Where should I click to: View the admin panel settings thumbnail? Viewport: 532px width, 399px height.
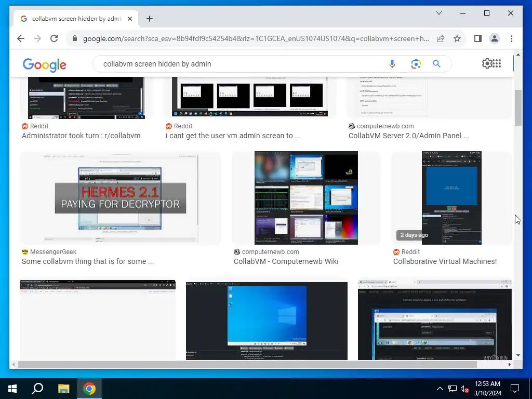click(430, 98)
